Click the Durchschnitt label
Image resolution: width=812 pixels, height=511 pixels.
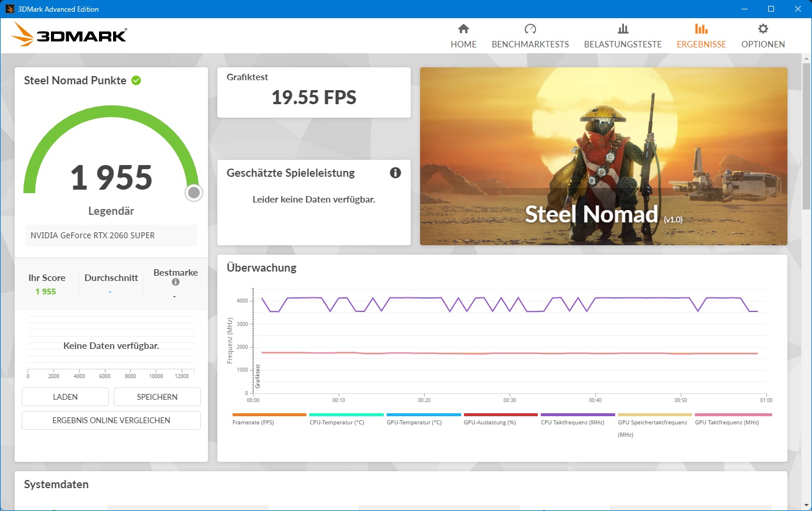(111, 278)
